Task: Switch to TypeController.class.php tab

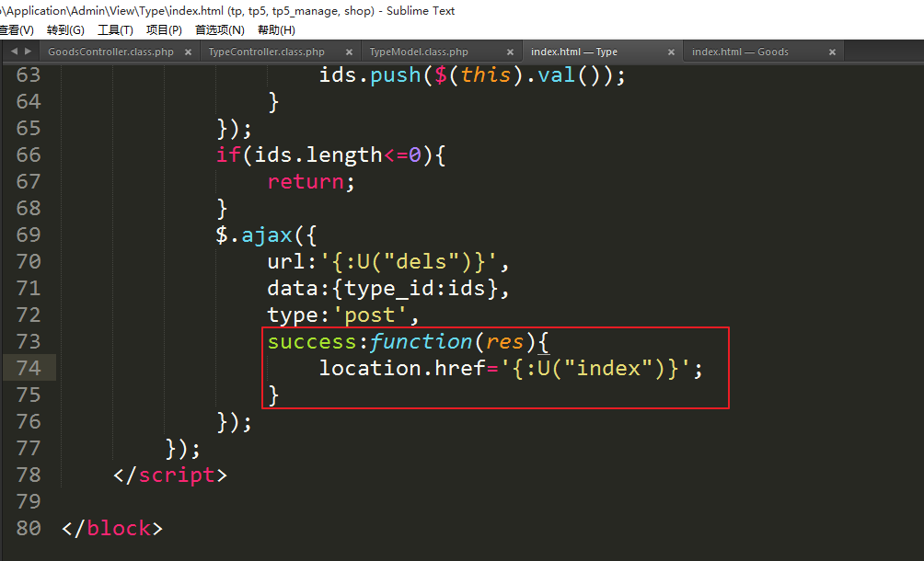Action: tap(267, 52)
